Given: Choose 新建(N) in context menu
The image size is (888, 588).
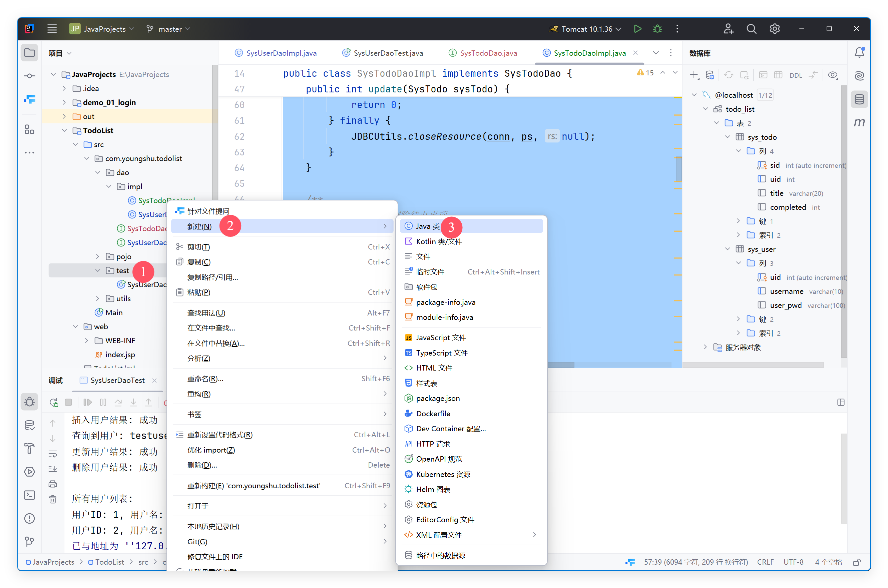Looking at the screenshot, I should pos(282,226).
